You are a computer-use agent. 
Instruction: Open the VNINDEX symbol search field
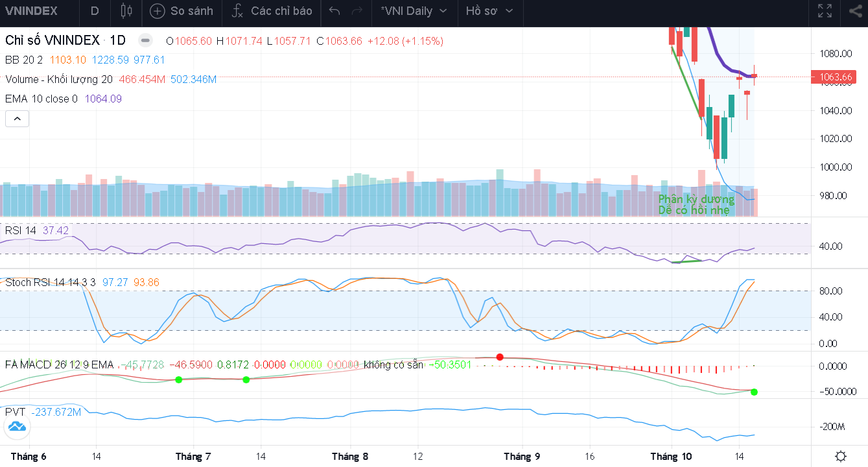(31, 11)
